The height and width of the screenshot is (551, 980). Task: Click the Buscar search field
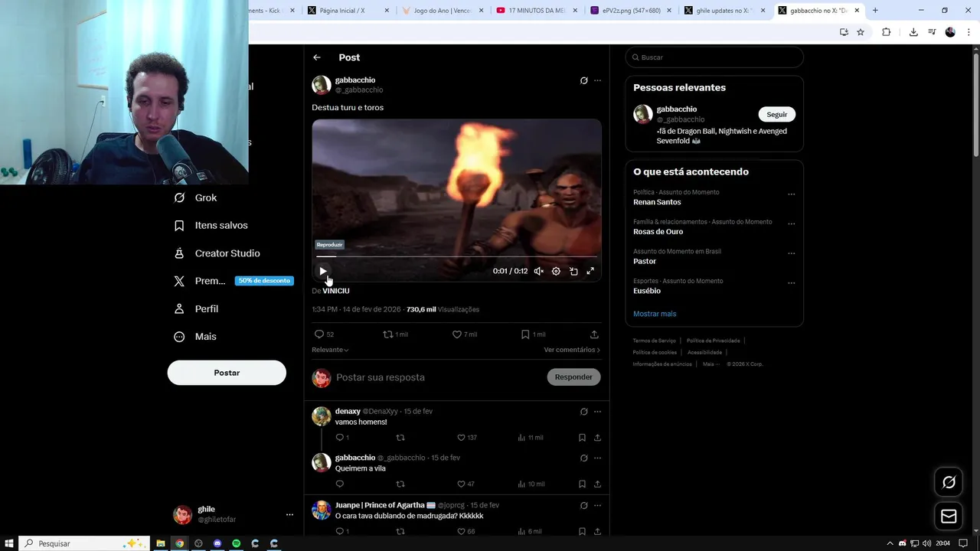click(x=714, y=57)
